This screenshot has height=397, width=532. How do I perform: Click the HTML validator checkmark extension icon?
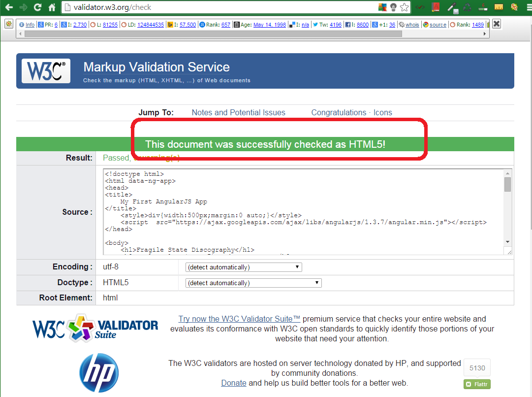point(420,7)
